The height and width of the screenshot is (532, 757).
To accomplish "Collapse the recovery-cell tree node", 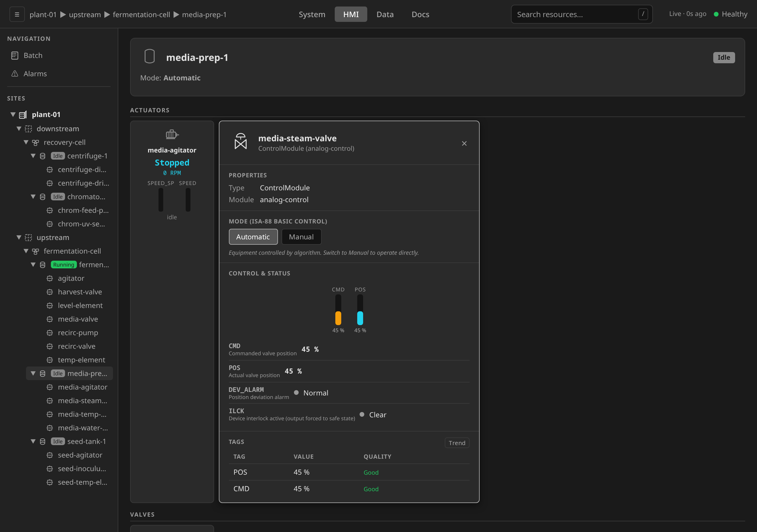I will coord(26,142).
